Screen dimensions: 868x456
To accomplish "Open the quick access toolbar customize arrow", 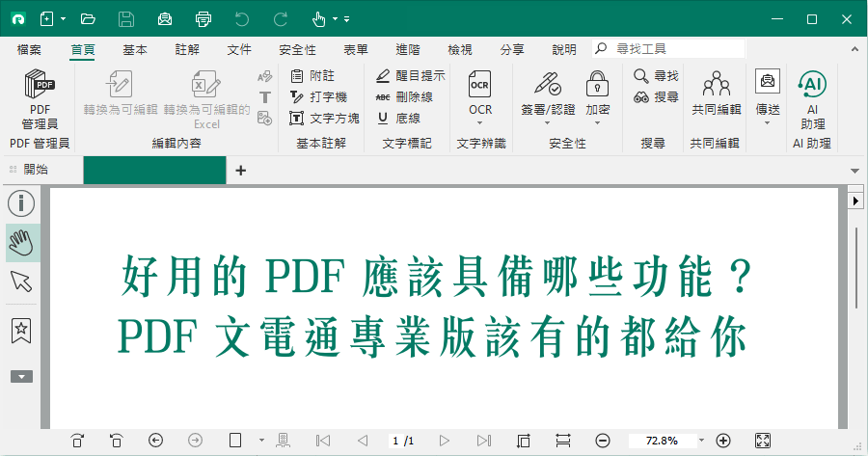I will pyautogui.click(x=346, y=19).
